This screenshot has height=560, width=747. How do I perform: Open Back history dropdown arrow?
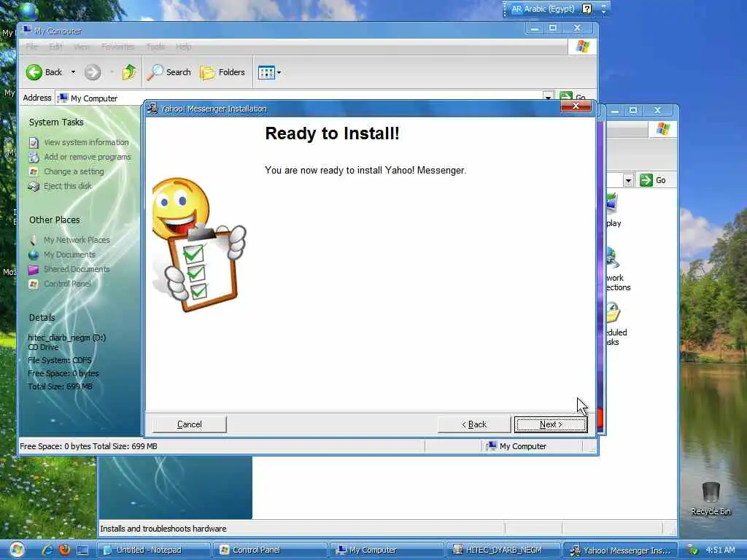73,72
